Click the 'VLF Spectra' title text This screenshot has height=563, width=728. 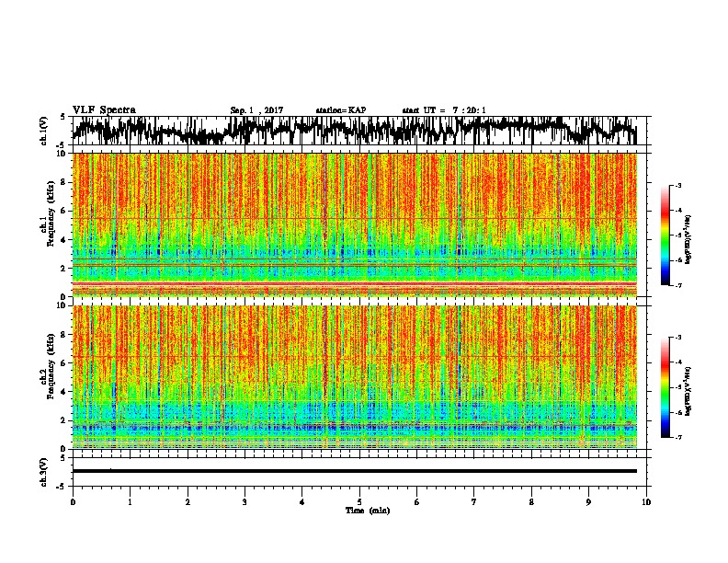point(104,109)
